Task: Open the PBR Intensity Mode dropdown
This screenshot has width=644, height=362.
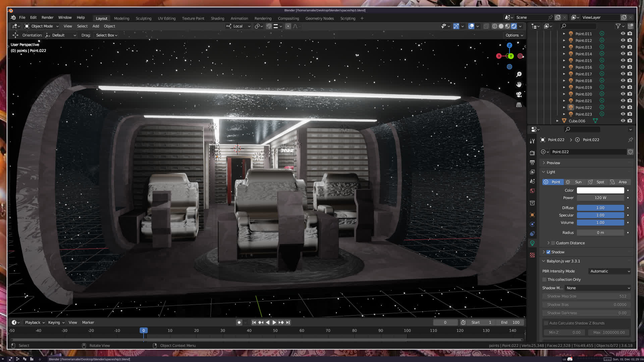Action: click(610, 271)
